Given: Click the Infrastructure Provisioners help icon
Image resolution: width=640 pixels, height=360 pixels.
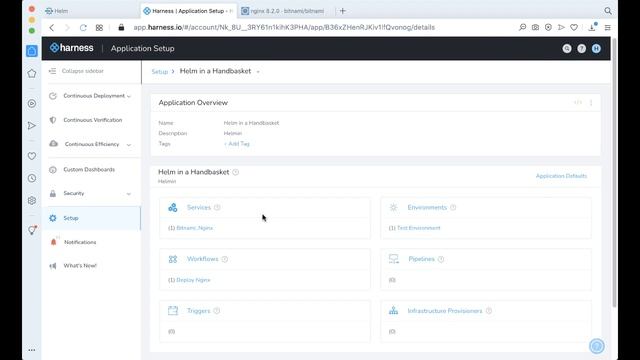Looking at the screenshot, I should coord(489,311).
